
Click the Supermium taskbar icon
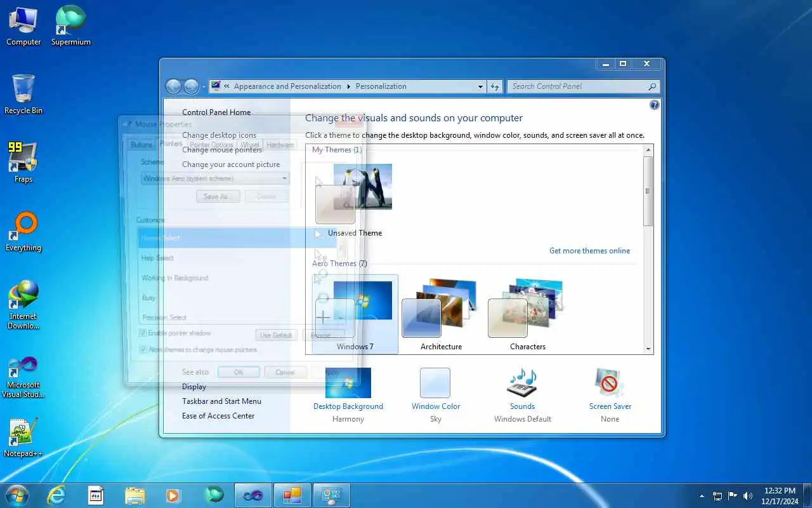pos(214,495)
